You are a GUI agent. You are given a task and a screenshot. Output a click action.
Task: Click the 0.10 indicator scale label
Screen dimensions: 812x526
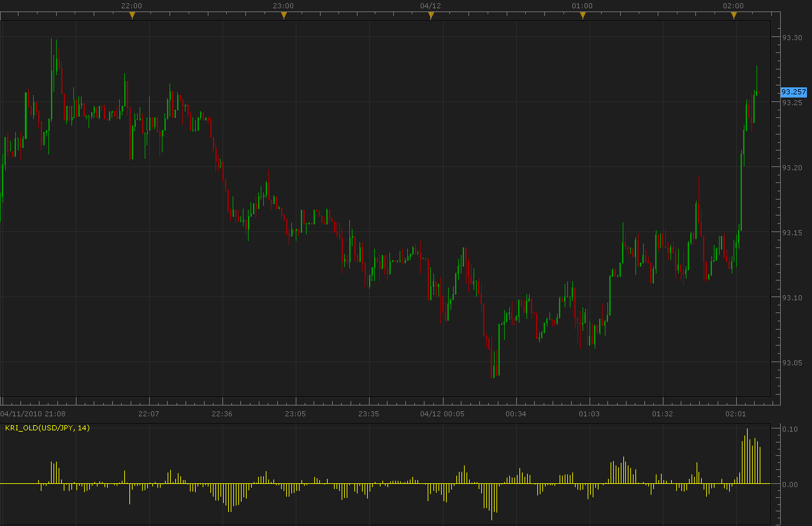click(790, 429)
